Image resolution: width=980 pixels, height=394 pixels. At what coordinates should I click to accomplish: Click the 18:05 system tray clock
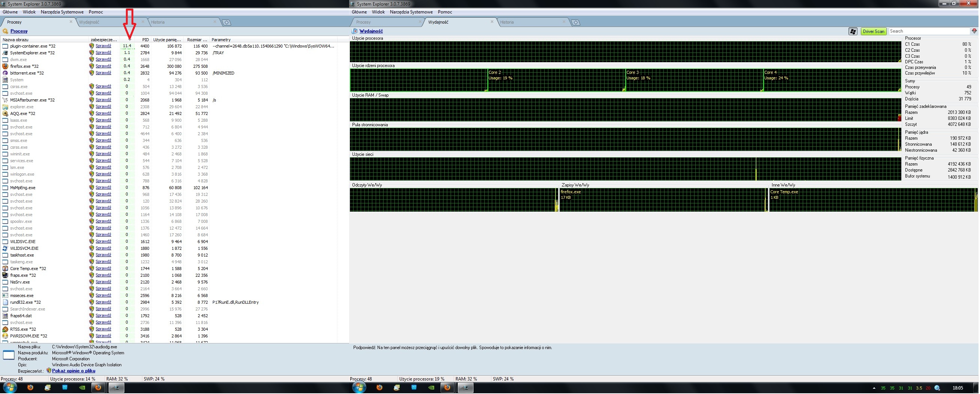coord(958,388)
